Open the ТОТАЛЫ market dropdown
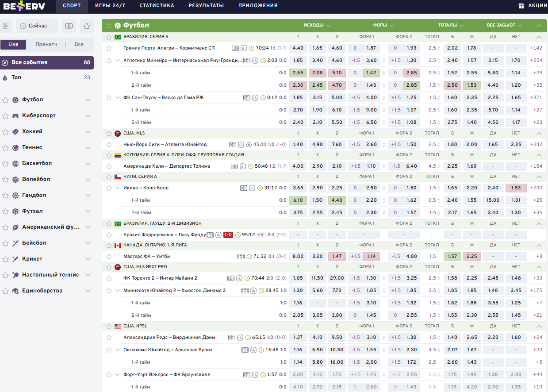This screenshot has height=392, width=548. (x=451, y=25)
